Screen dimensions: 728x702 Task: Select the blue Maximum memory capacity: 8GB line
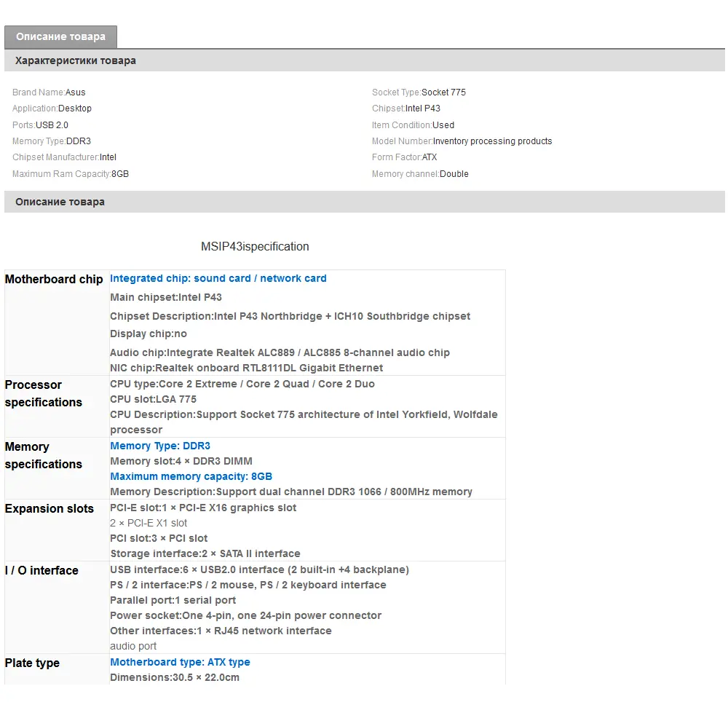click(191, 476)
